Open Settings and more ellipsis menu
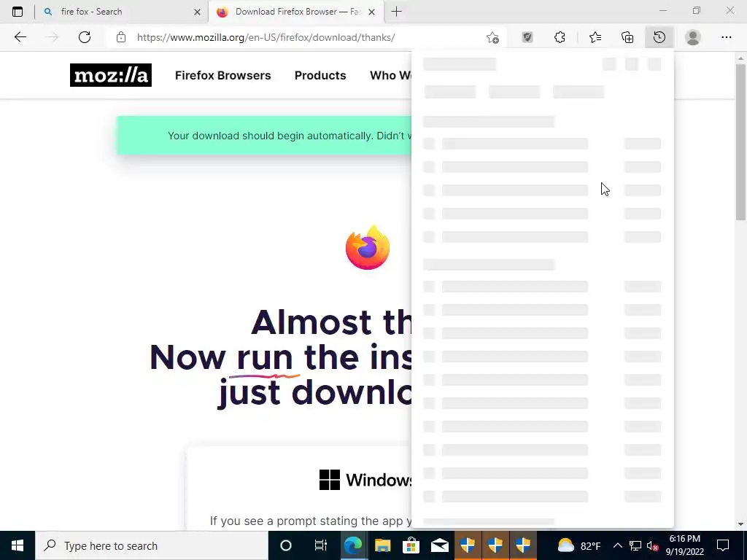This screenshot has width=747, height=560. pos(726,37)
